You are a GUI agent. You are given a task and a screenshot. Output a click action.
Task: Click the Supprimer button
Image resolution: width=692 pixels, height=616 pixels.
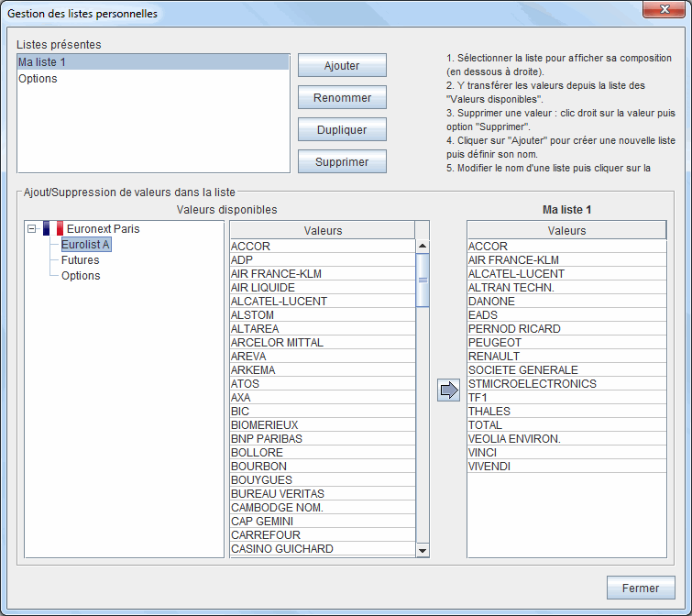pos(342,161)
